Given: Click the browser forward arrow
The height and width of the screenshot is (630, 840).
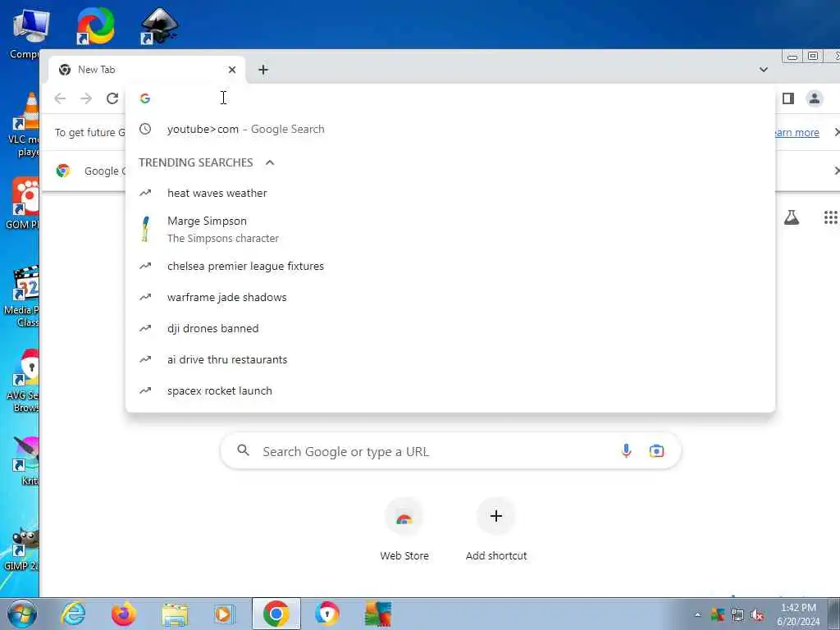Looking at the screenshot, I should [x=85, y=98].
